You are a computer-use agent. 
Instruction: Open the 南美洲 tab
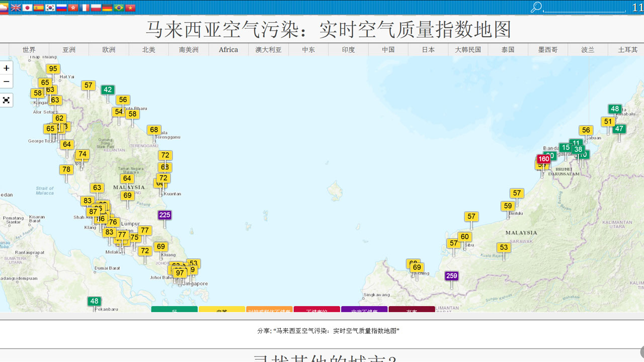[189, 49]
